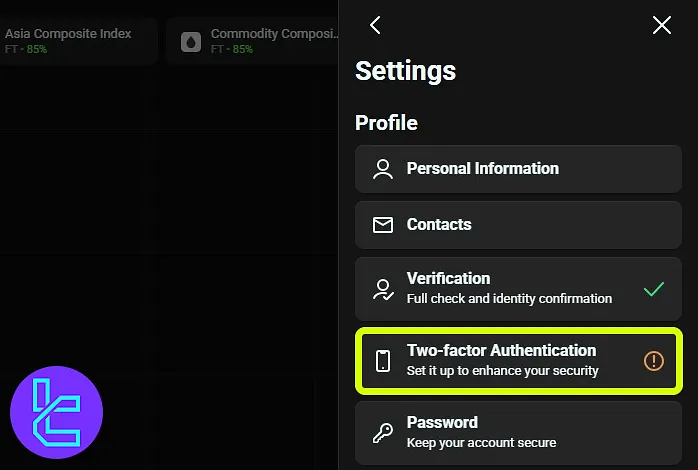Close the Settings panel with the X
Screen dimensions: 698x470
(661, 25)
